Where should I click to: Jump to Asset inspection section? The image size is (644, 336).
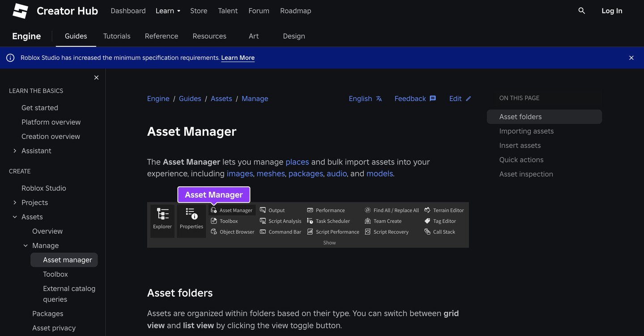click(x=526, y=174)
